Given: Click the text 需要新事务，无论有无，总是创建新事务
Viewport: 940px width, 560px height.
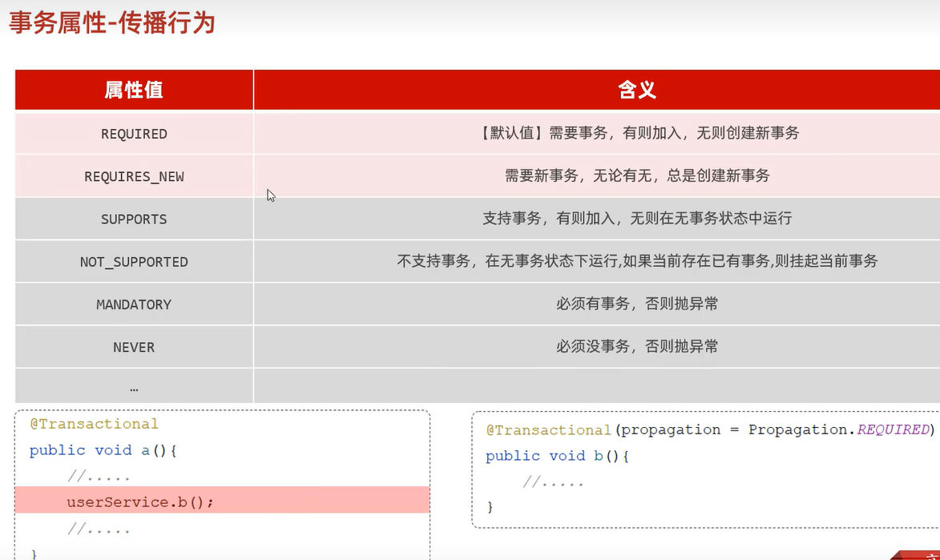Looking at the screenshot, I should pyautogui.click(x=636, y=175).
